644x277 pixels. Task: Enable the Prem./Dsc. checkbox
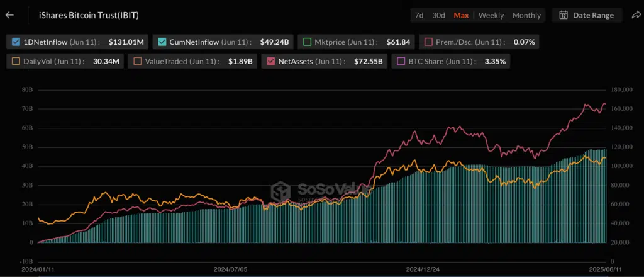[x=429, y=42]
